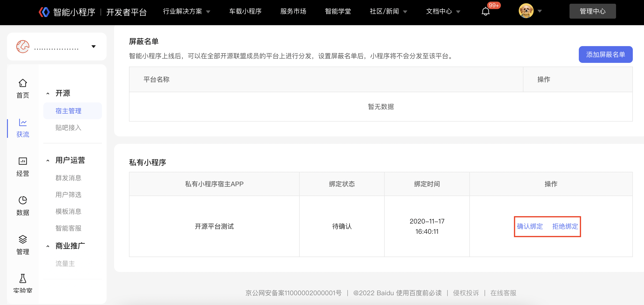Collapse the 用户运营 section
The height and width of the screenshot is (305, 644).
(x=48, y=160)
